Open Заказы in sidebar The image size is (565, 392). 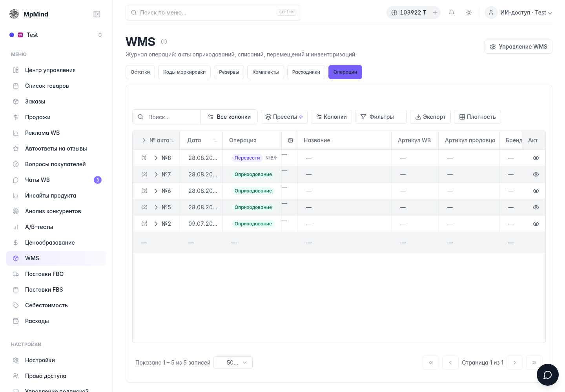[x=56, y=102]
